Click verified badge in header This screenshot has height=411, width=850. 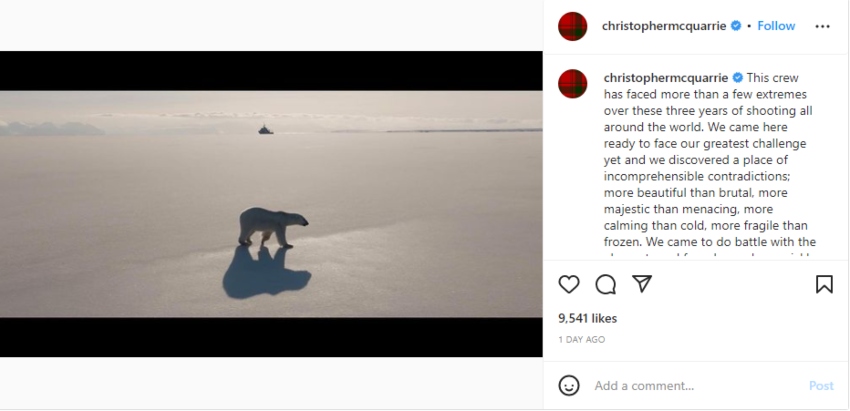[736, 25]
